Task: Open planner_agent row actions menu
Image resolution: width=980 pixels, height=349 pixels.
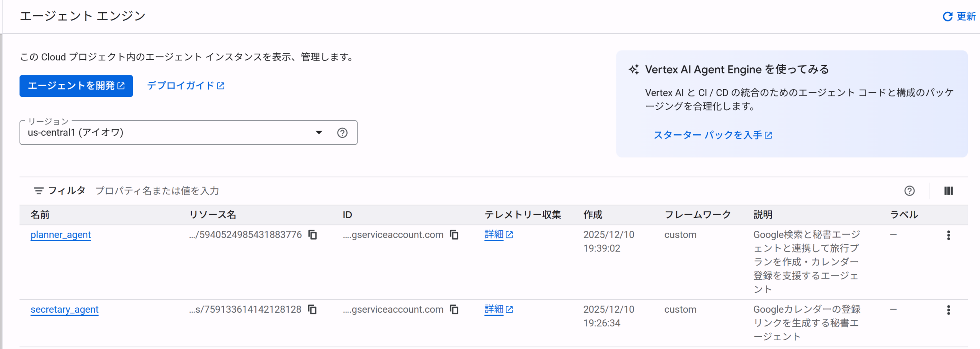Action: click(x=948, y=235)
